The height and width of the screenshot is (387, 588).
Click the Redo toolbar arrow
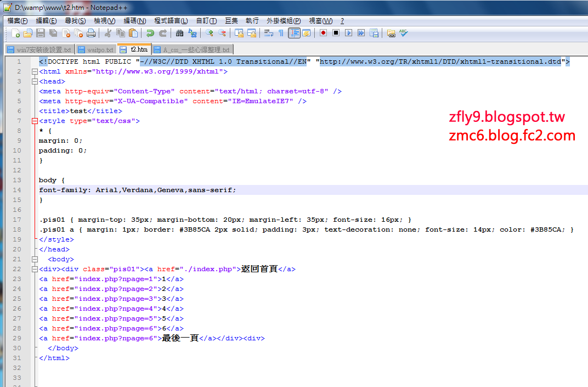163,33
